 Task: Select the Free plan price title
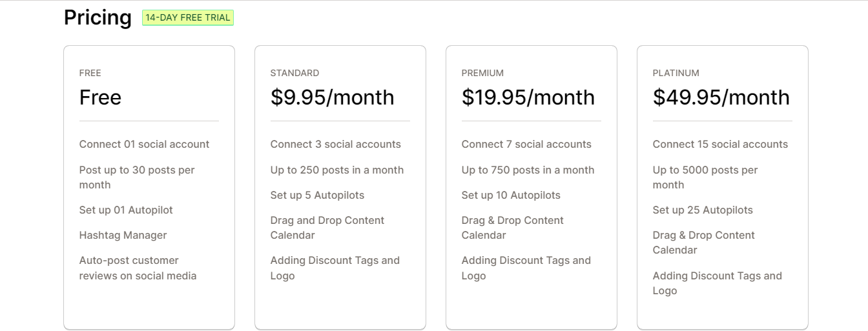tap(100, 97)
